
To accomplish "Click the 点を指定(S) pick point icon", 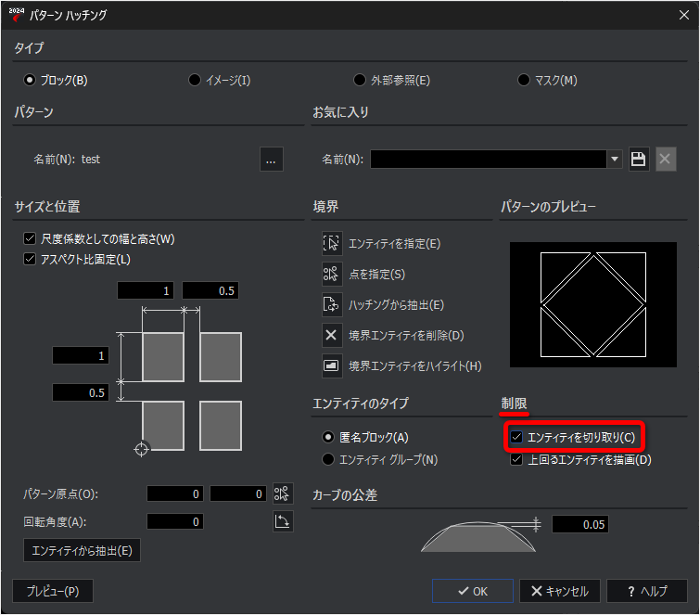I will pos(332,274).
